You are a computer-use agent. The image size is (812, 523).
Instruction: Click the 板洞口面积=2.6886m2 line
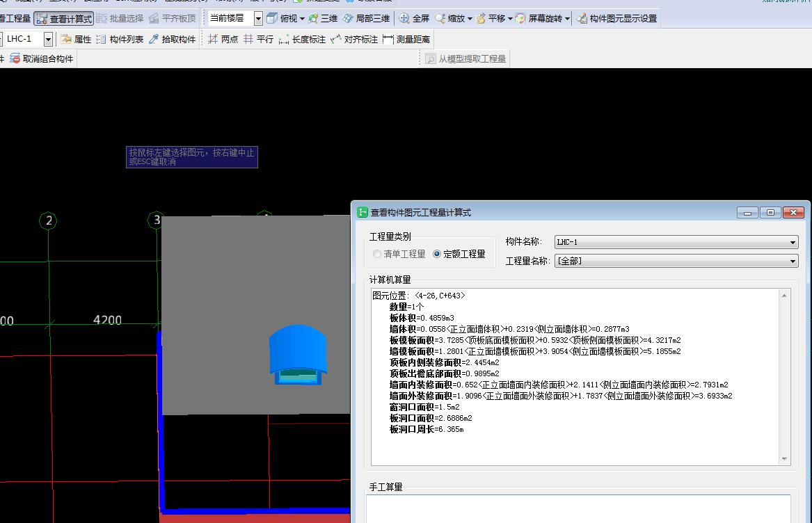tap(431, 419)
